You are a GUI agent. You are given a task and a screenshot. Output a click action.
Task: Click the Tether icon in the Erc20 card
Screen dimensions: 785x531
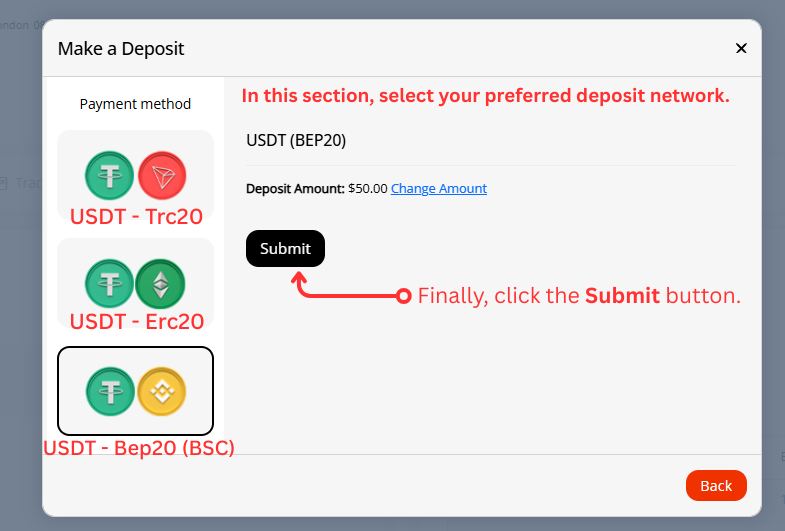tap(110, 283)
